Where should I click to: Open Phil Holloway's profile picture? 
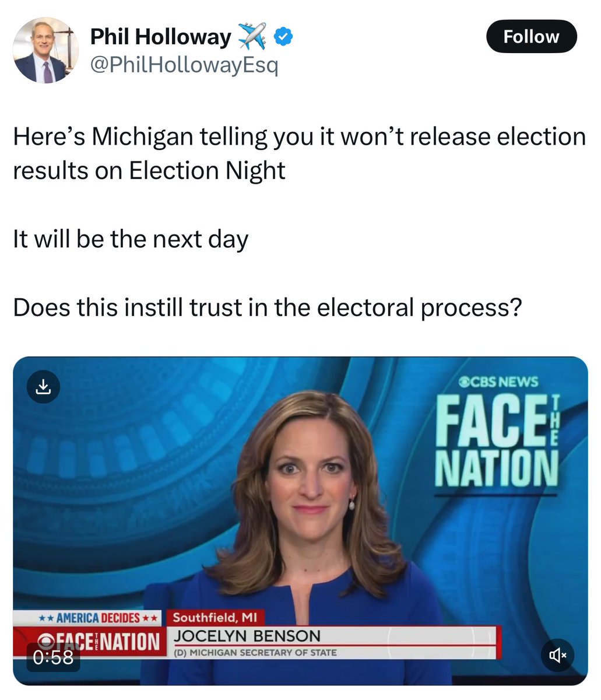[x=46, y=50]
